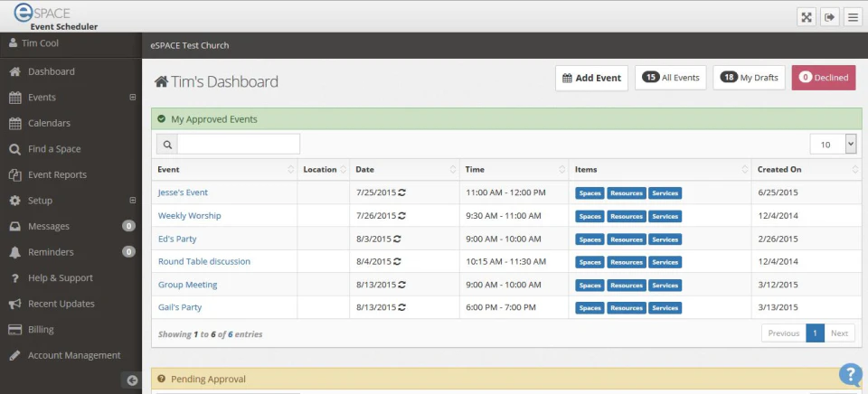Image resolution: width=868 pixels, height=394 pixels.
Task: Expand the Events submenu plus icon
Action: (132, 98)
